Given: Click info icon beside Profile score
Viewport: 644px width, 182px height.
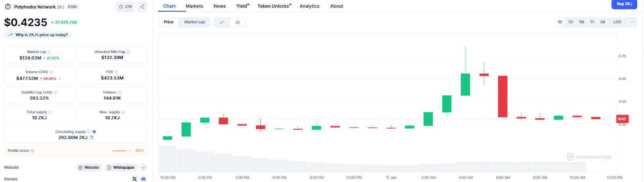Looking at the screenshot, I should 32,151.
